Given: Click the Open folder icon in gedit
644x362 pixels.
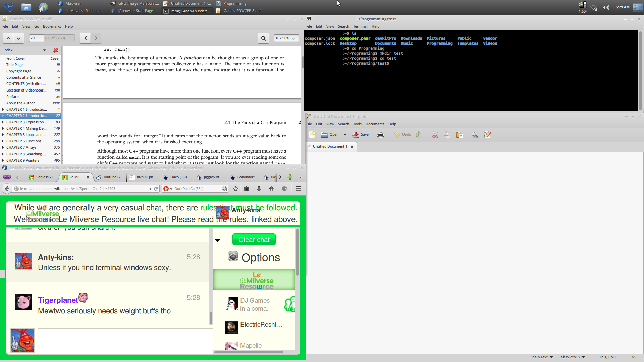Looking at the screenshot, I should click(324, 135).
